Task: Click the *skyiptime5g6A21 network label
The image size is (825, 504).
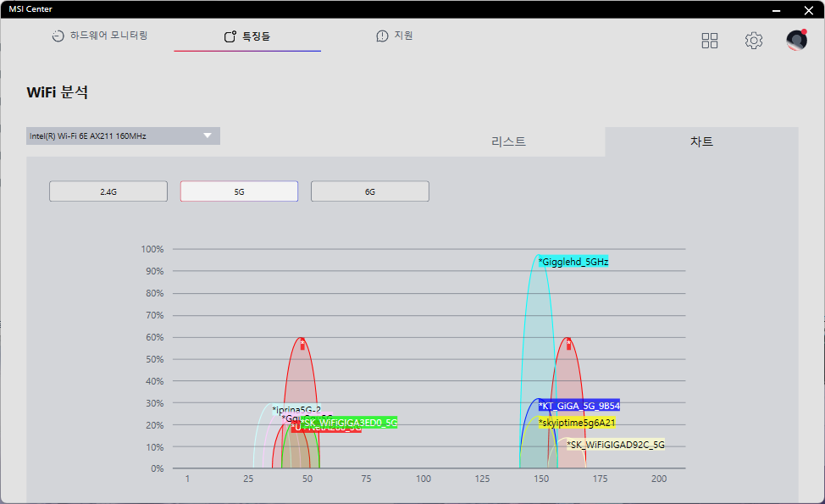Action: (x=577, y=423)
